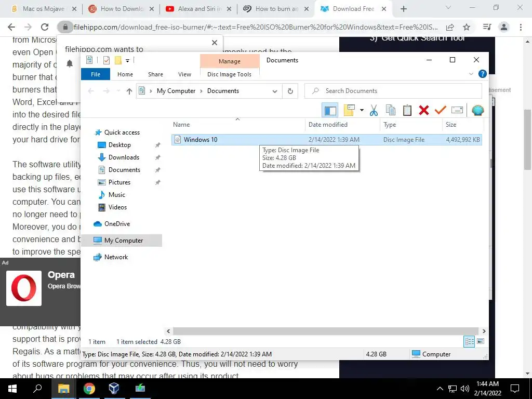Select the Windows 10 disc image file
The image size is (532, 399).
click(x=326, y=140)
